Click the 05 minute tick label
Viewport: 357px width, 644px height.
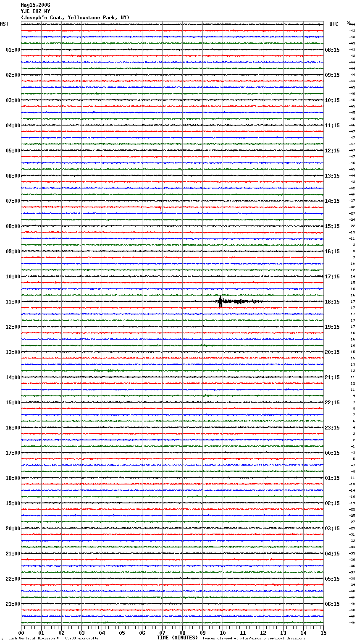[122, 633]
